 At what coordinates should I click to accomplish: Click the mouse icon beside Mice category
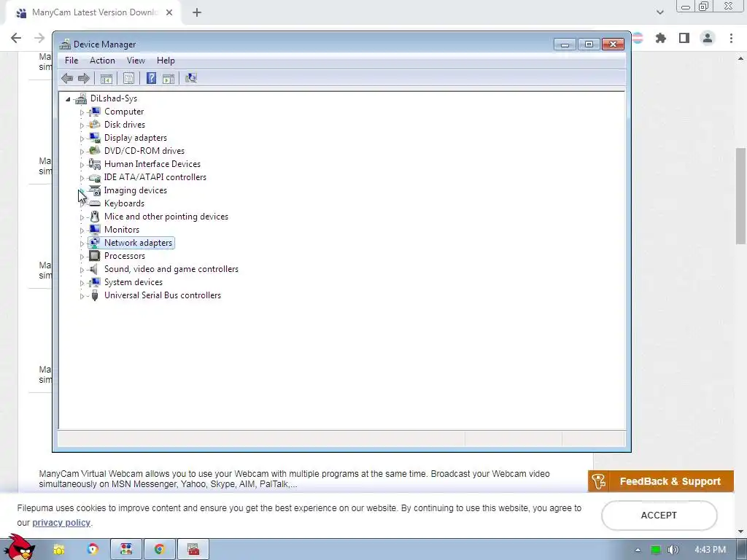point(94,217)
